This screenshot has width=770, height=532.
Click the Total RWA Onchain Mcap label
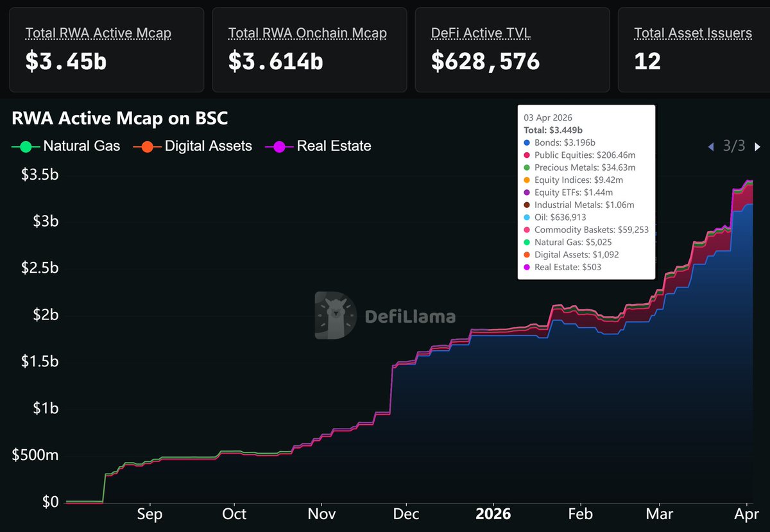(309, 33)
